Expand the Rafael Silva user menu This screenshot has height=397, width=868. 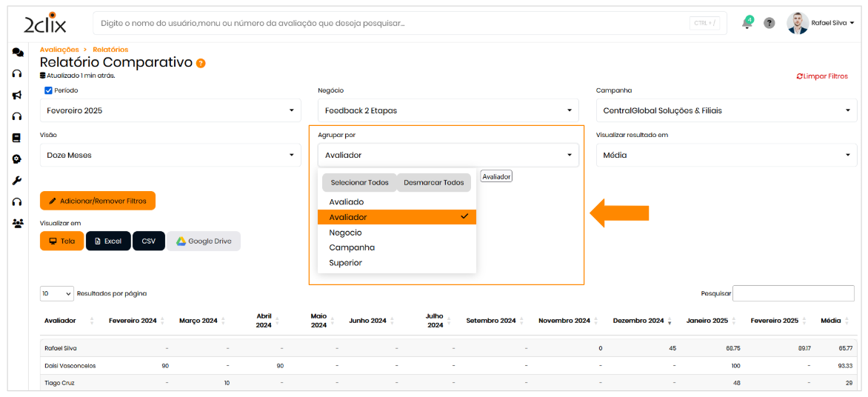coord(821,23)
